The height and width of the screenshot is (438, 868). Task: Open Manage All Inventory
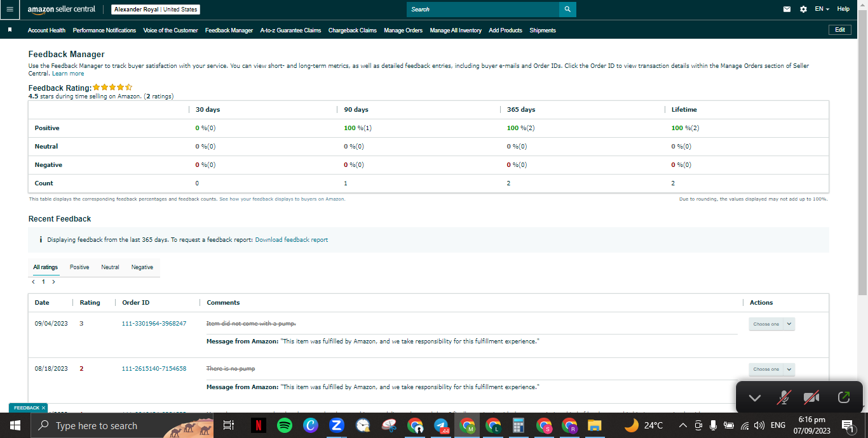[456, 30]
